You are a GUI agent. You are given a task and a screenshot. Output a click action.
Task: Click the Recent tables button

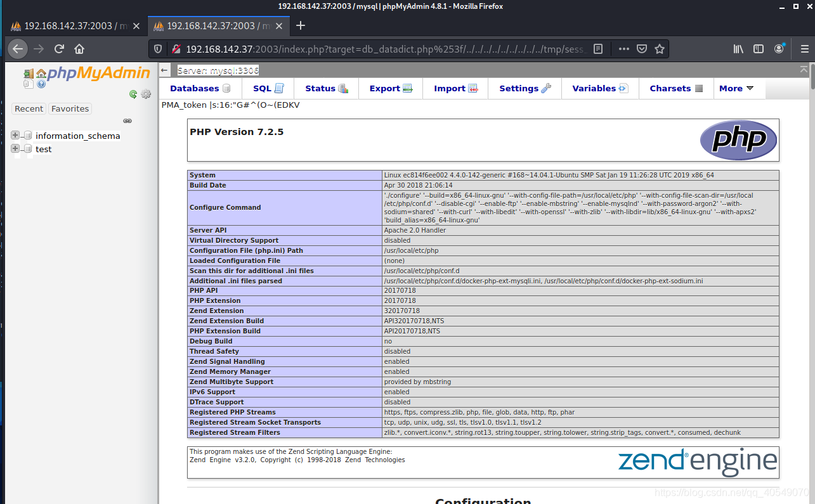(29, 108)
